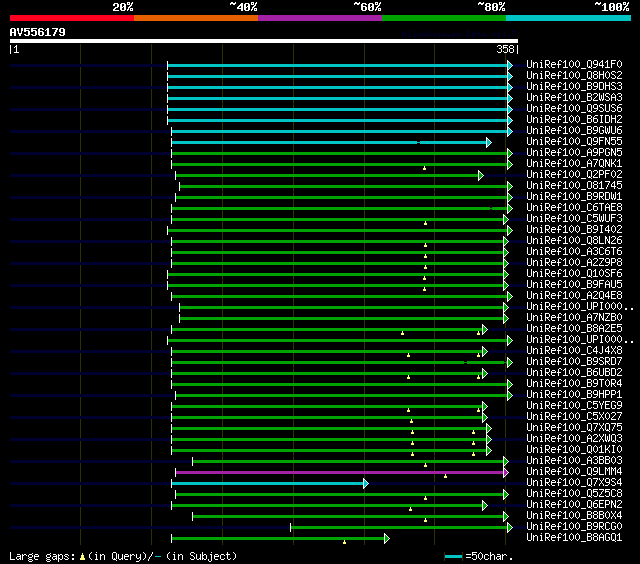Select the cyan ~100% identity color segment
The image size is (640, 564).
tap(567, 17)
